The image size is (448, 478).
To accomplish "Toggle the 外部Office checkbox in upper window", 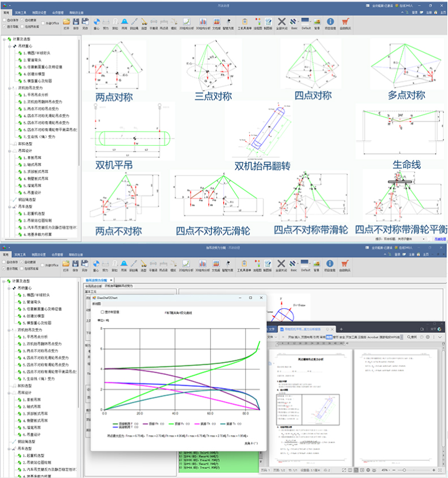I will click(x=43, y=23).
